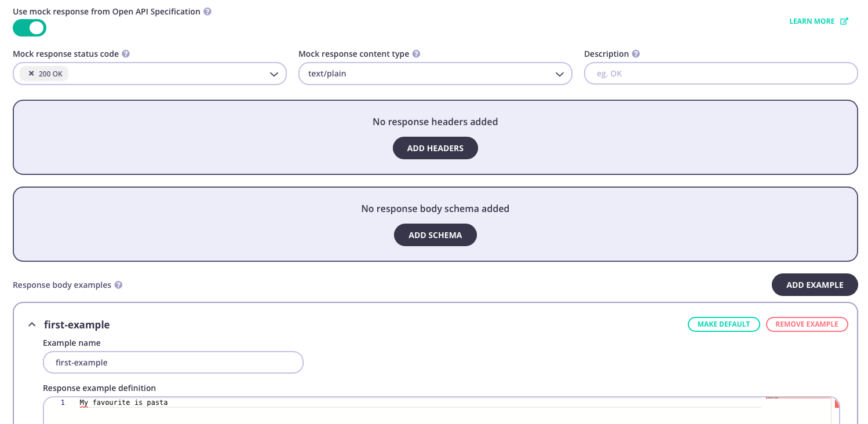Add a new response body example

pos(815,284)
